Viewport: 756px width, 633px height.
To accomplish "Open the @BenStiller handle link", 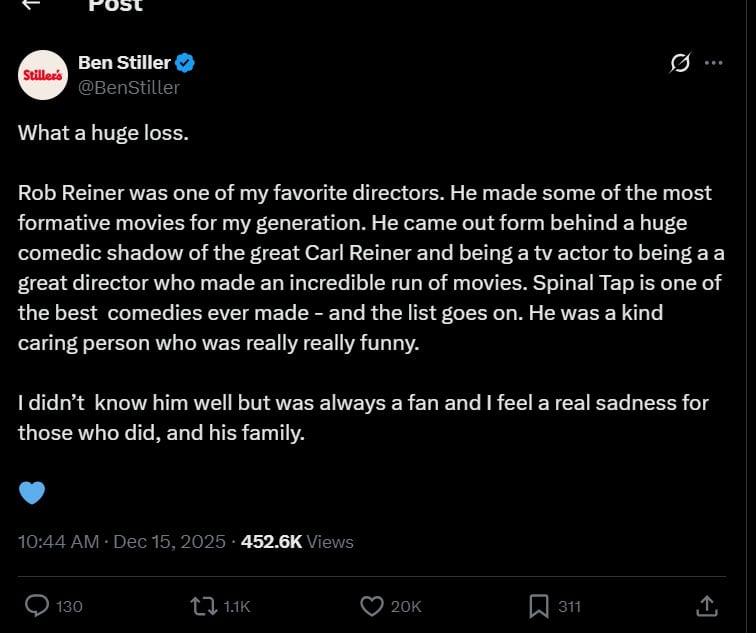I will point(129,87).
